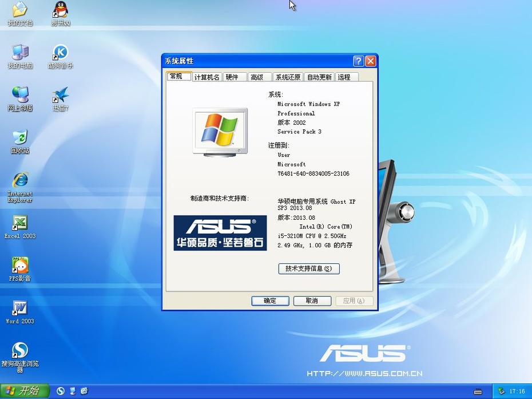532x399 pixels.
Task: Click the 技术支持信息 button
Action: pyautogui.click(x=309, y=268)
